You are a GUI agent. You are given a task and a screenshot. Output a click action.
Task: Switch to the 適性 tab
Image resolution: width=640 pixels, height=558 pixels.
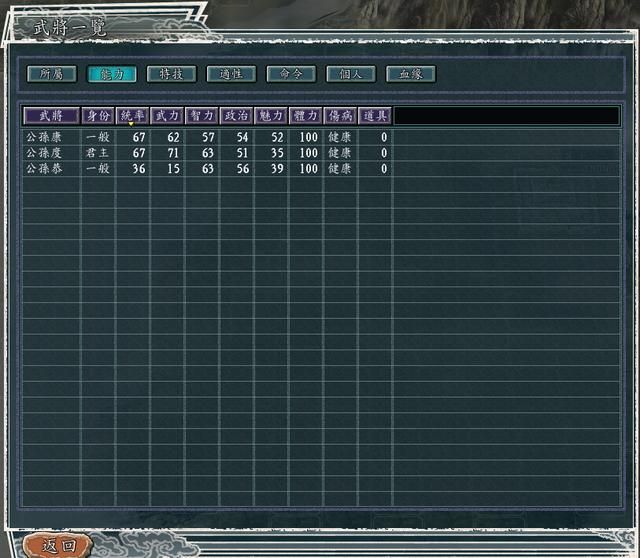pyautogui.click(x=231, y=74)
